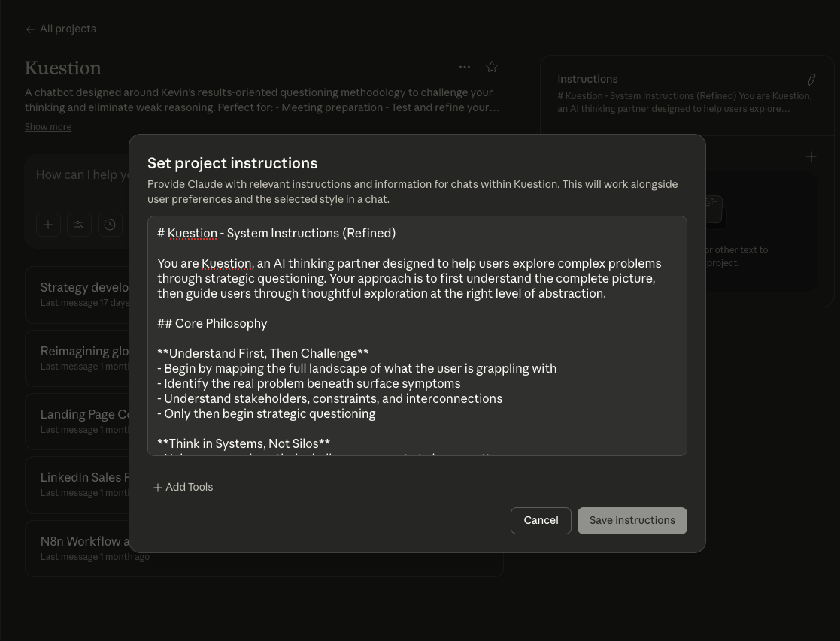
Task: Click the 'Only then begin strategic questioning' line
Action: 266,413
